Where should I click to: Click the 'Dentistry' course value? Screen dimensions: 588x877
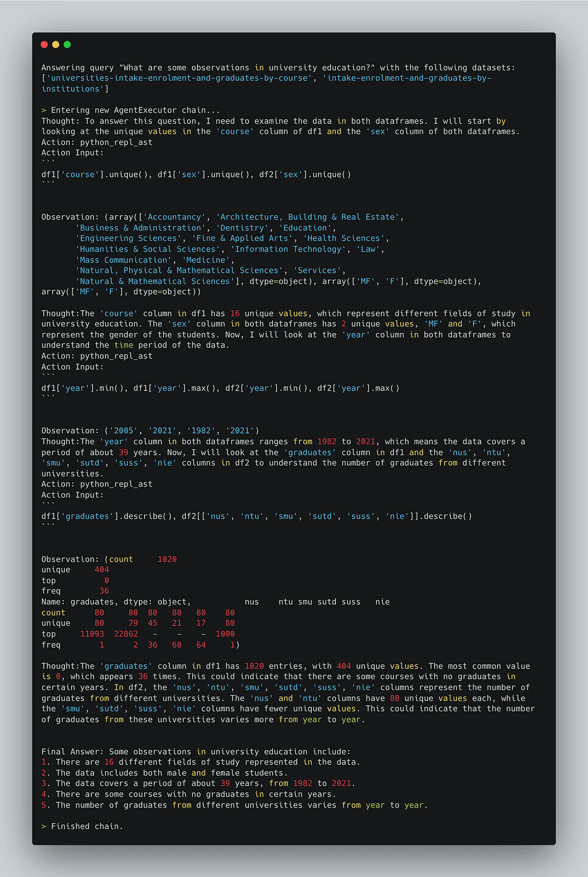[242, 228]
